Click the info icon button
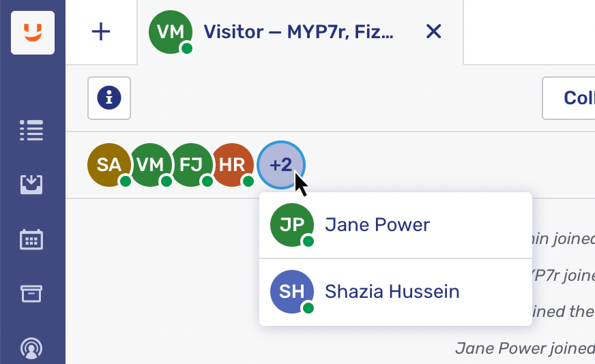Screen dimensions: 595x364 109,98
